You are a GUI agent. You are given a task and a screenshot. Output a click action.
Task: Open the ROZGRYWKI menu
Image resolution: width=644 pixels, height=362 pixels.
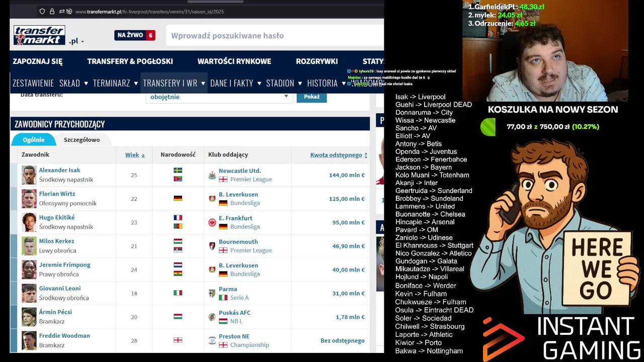tap(317, 61)
